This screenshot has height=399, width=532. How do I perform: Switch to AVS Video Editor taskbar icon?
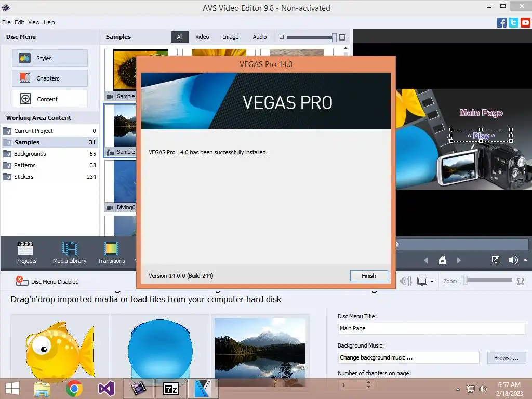138,389
